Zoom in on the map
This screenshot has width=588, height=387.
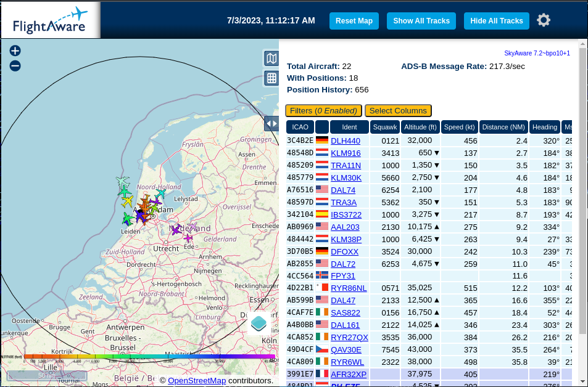(15, 51)
